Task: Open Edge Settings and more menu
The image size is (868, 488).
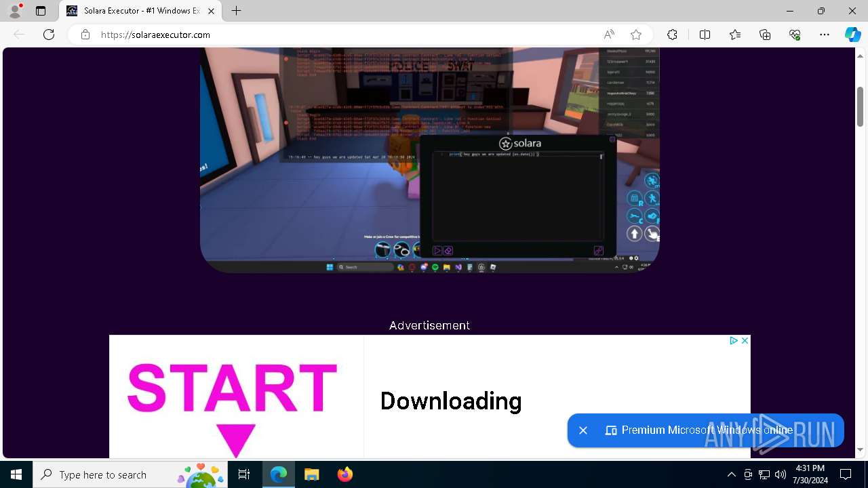Action: click(825, 35)
